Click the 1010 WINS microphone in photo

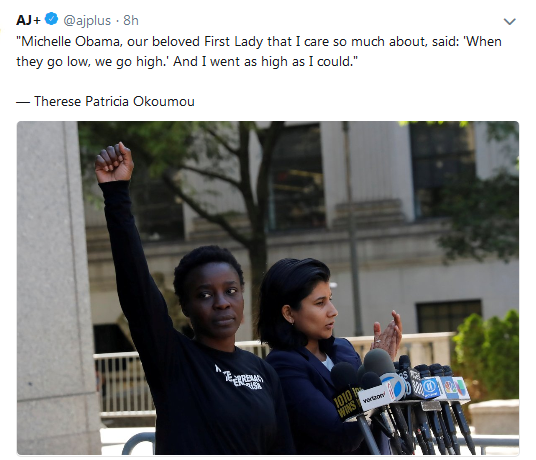[346, 401]
